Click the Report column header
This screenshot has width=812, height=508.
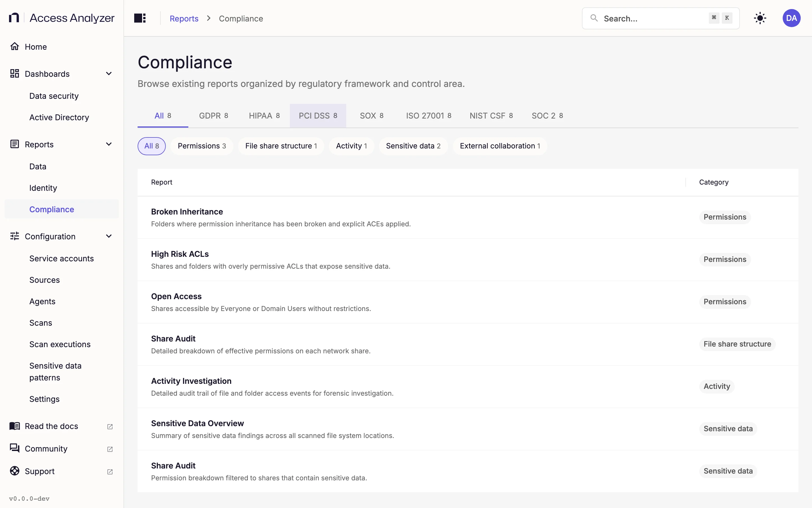(x=161, y=182)
